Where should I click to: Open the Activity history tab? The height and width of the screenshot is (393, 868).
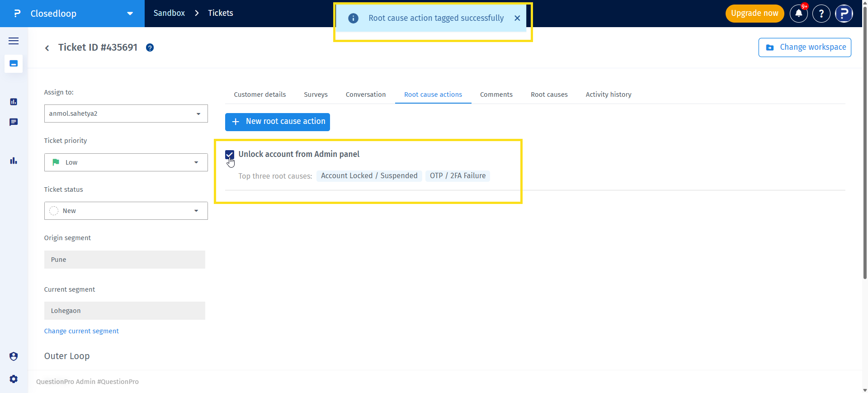coord(609,95)
